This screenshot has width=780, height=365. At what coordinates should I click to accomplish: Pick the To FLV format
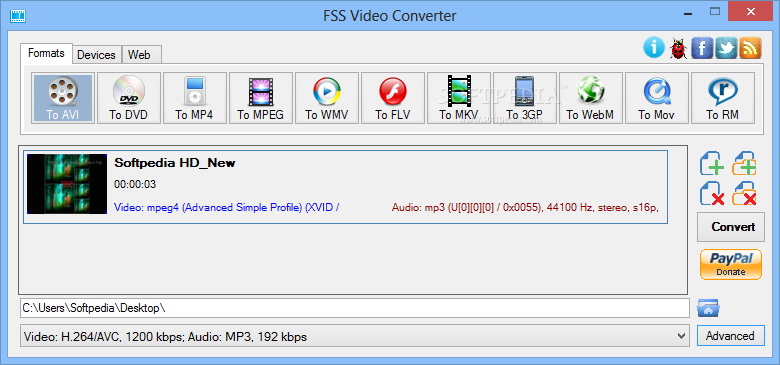point(393,98)
